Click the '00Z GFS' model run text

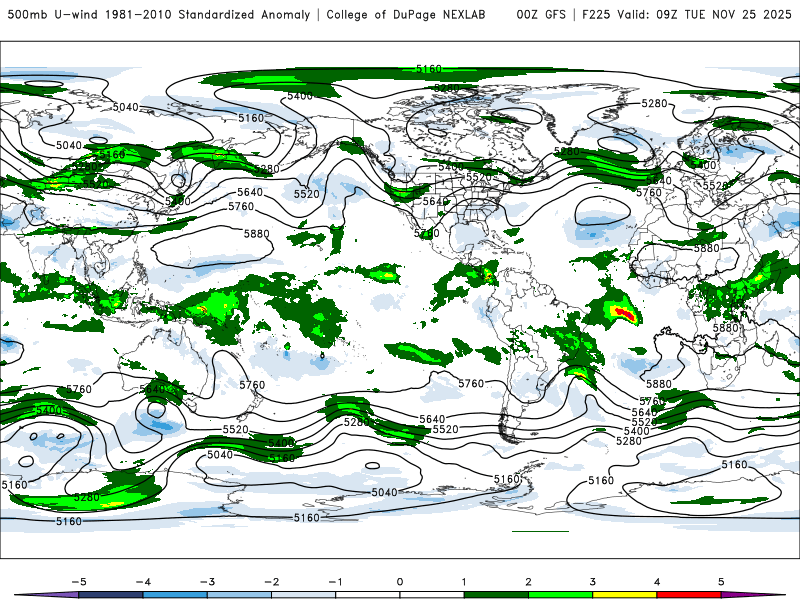(x=541, y=14)
